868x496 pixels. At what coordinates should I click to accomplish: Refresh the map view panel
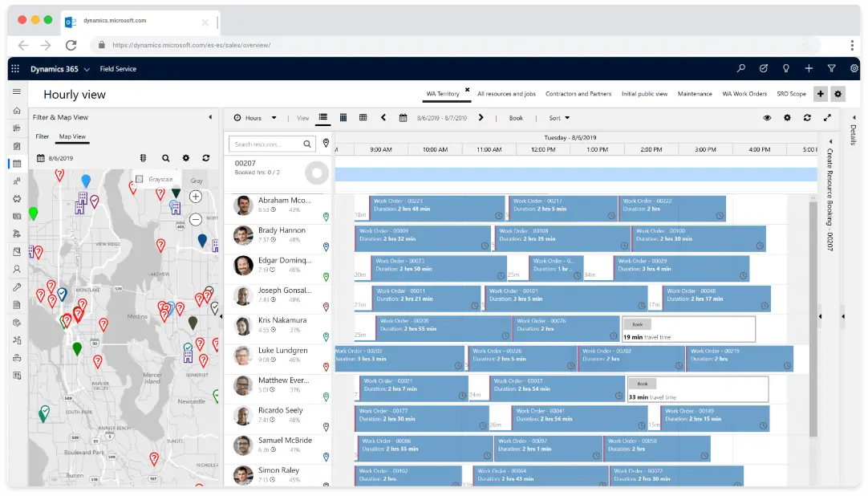click(206, 158)
